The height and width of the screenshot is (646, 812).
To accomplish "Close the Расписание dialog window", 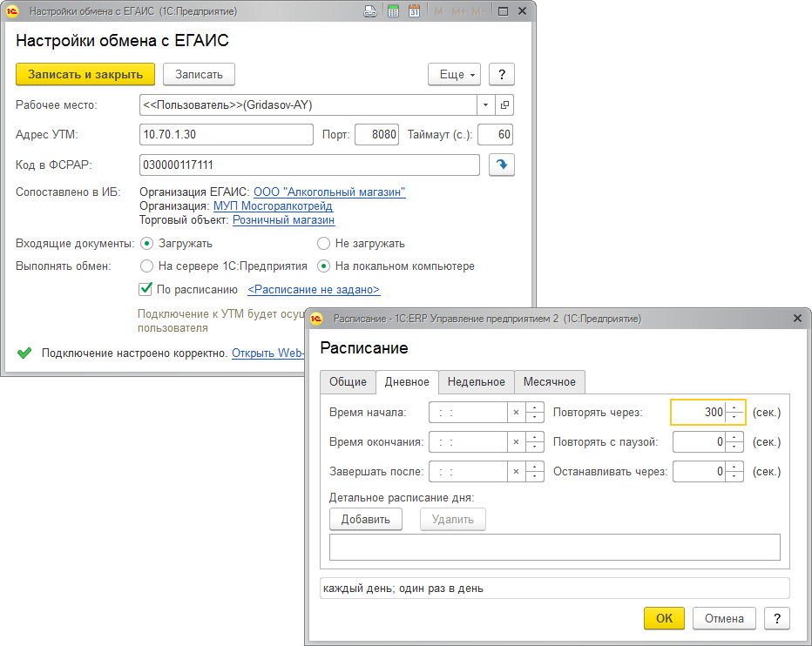I will 797,319.
